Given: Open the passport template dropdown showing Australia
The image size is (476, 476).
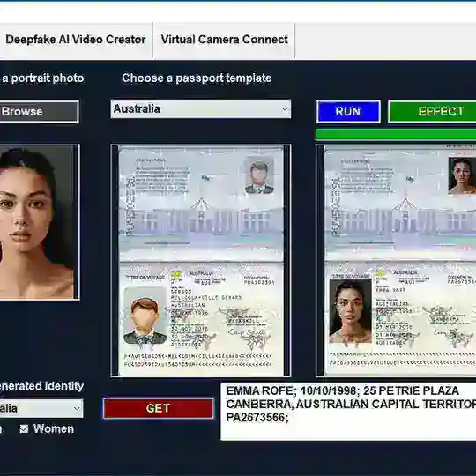Looking at the screenshot, I should click(201, 109).
